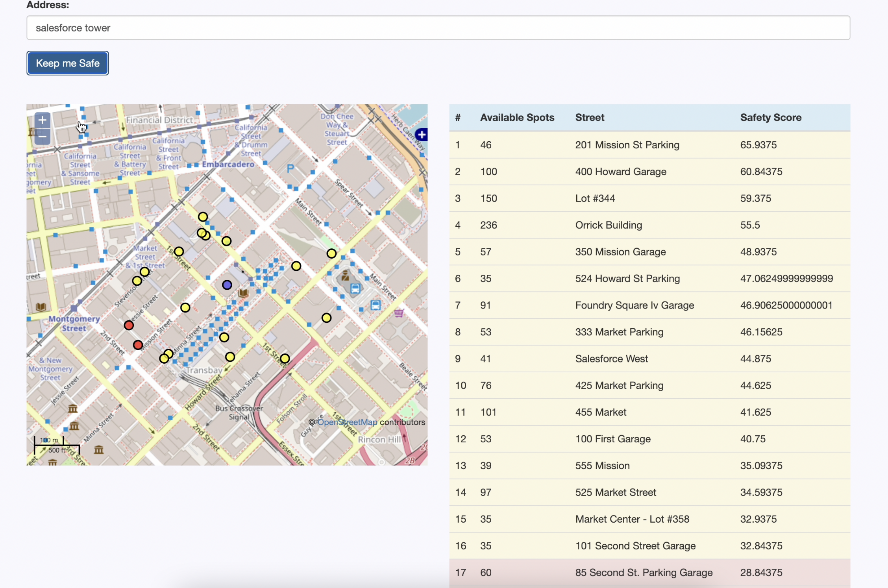Open the OpenStreetMap attribution link
This screenshot has width=888, height=588.
point(347,422)
